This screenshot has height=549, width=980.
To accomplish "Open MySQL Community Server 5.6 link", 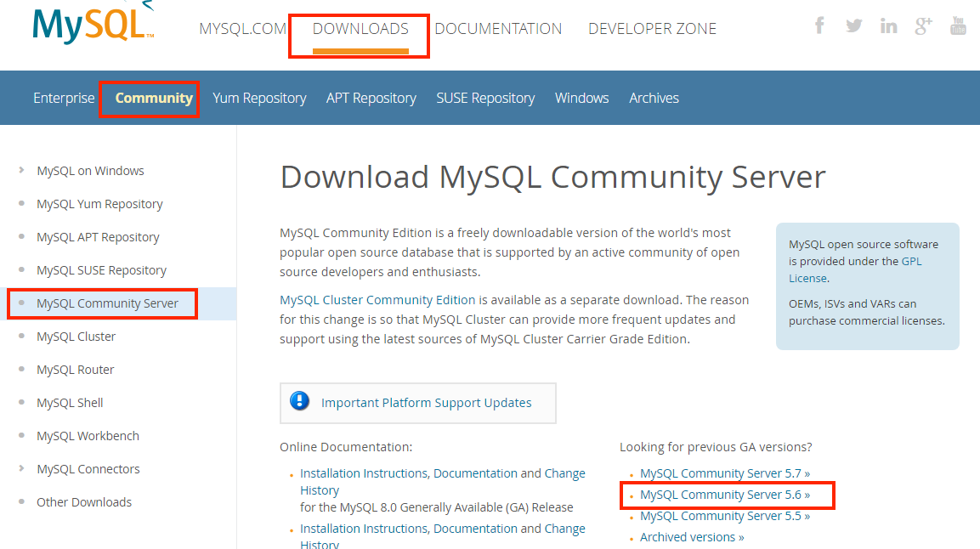I will click(x=725, y=495).
